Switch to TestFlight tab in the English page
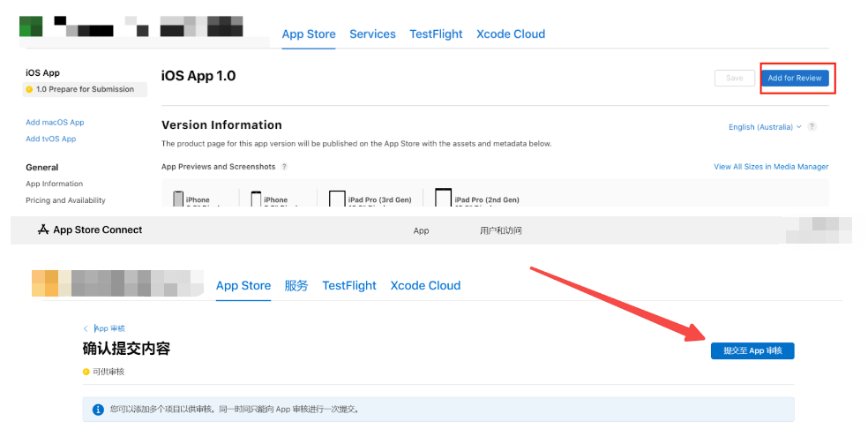This screenshot has height=444, width=868. pyautogui.click(x=437, y=34)
